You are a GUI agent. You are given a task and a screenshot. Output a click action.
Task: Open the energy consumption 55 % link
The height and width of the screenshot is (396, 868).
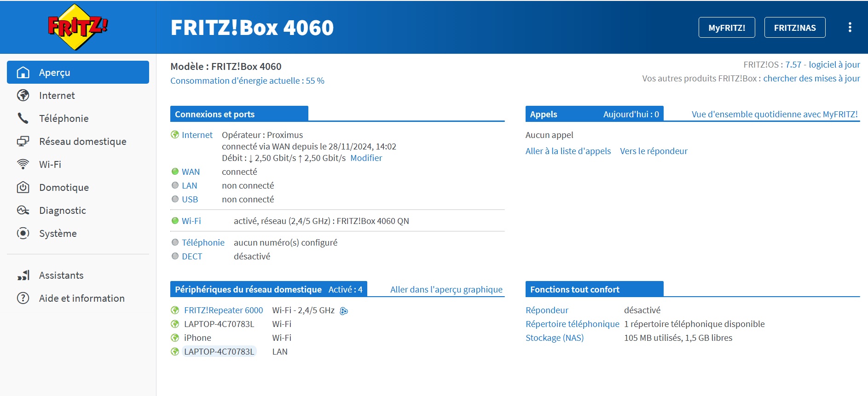tap(247, 80)
